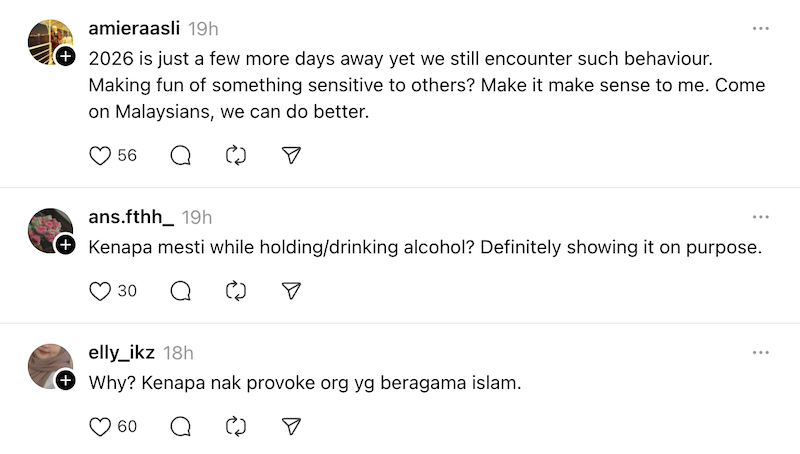Share amieraasli's post via send icon
The image size is (800, 454).
click(291, 155)
